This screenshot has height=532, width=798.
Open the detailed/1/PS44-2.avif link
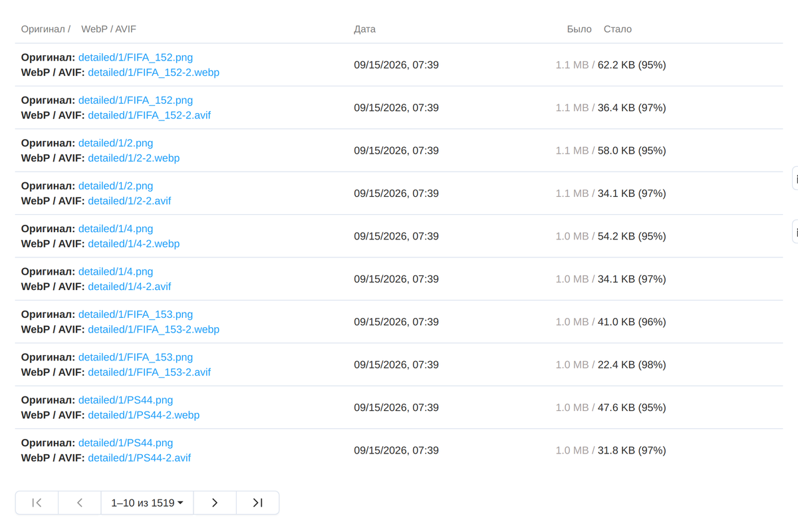coord(140,458)
